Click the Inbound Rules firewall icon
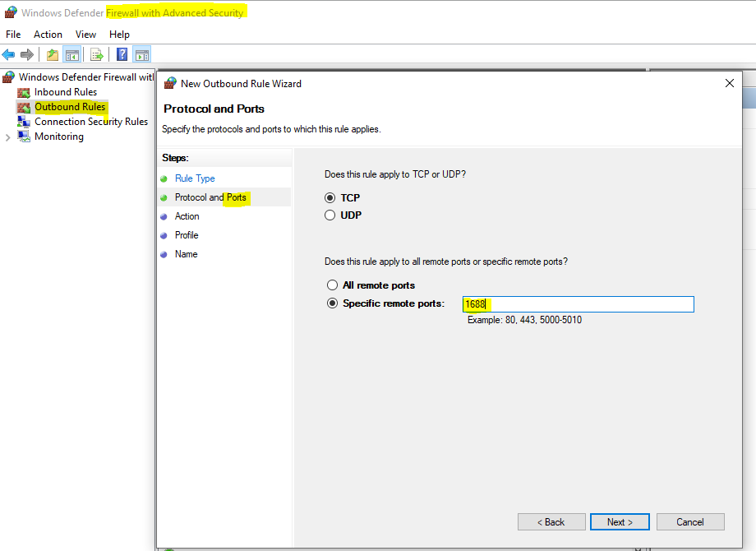The image size is (756, 551). [x=24, y=92]
